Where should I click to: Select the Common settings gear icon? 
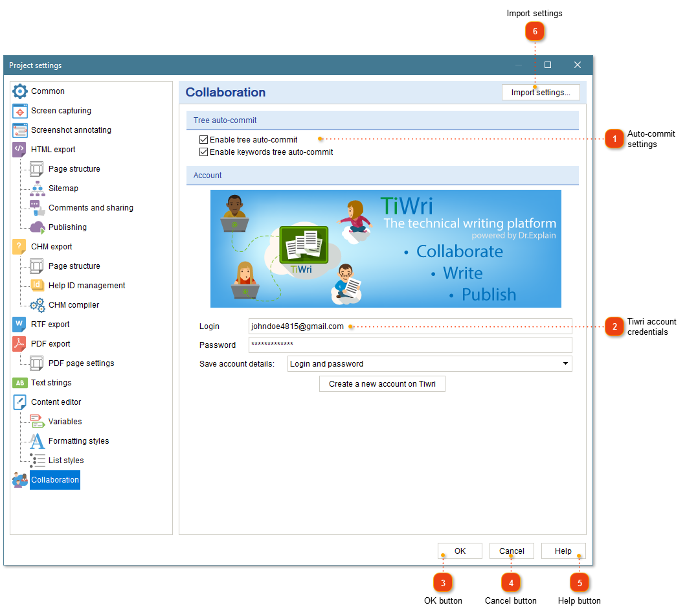19,91
